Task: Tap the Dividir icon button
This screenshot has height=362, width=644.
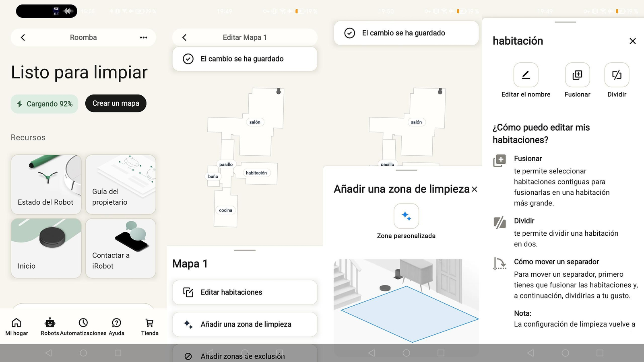Action: (617, 75)
